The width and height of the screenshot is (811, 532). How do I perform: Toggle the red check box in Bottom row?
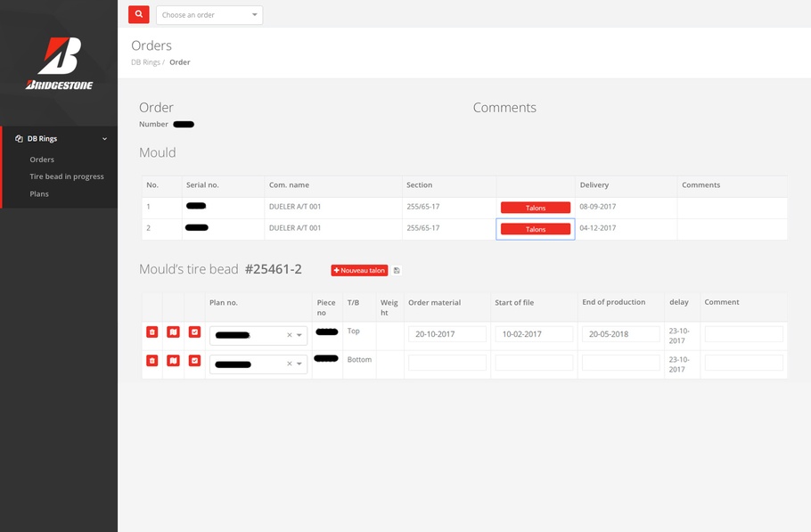click(x=194, y=361)
